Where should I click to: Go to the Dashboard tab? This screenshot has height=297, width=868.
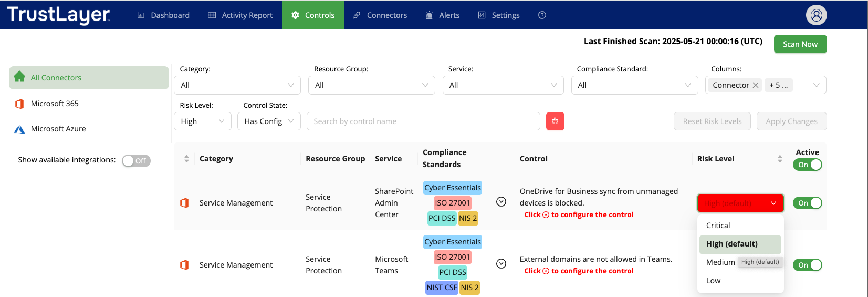pyautogui.click(x=163, y=15)
